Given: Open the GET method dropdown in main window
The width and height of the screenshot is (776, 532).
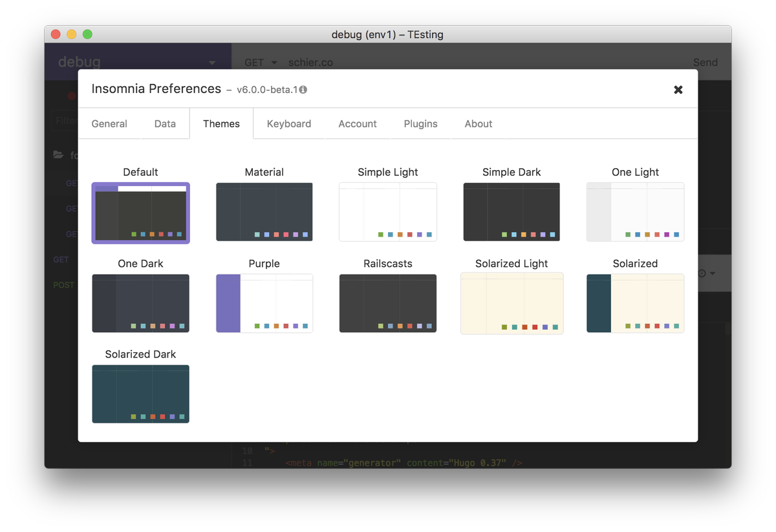Looking at the screenshot, I should click(x=261, y=63).
